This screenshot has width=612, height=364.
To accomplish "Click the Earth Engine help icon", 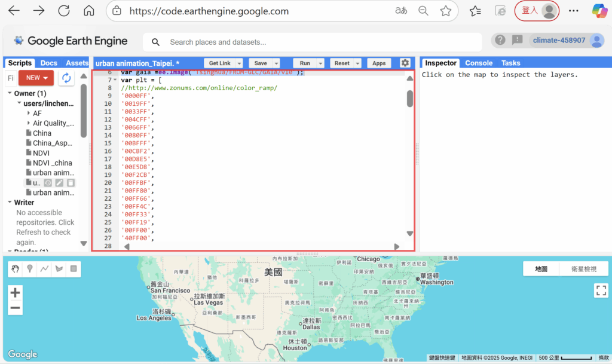I will click(x=500, y=40).
